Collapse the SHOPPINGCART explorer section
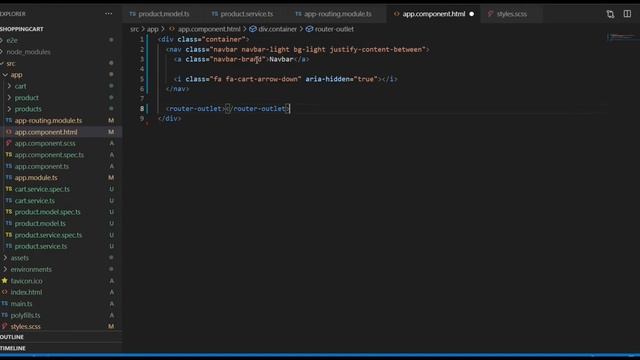640x360 pixels. [22, 29]
